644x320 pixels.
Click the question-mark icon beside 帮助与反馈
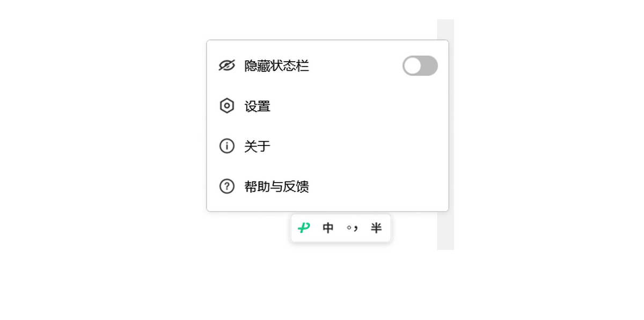tap(226, 186)
